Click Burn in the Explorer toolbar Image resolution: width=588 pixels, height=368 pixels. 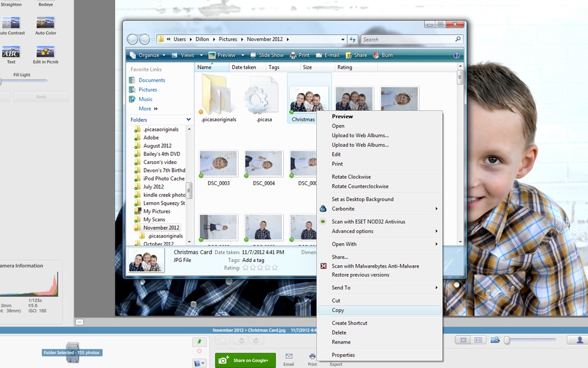[383, 55]
